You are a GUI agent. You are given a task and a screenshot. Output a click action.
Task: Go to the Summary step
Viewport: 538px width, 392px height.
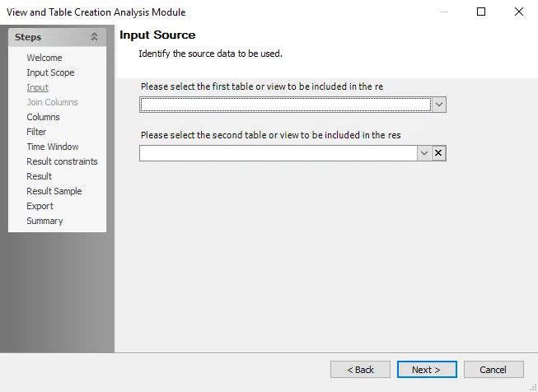click(44, 221)
